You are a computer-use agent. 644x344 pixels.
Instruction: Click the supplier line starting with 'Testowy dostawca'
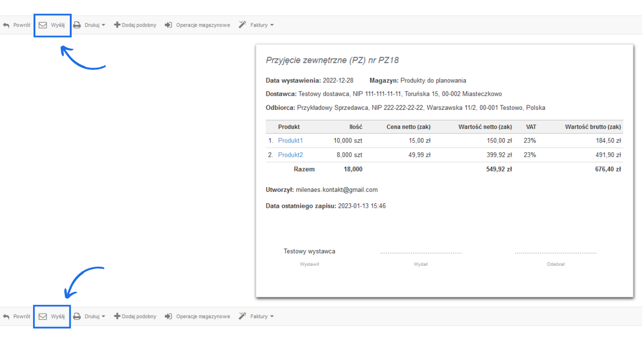coord(400,94)
